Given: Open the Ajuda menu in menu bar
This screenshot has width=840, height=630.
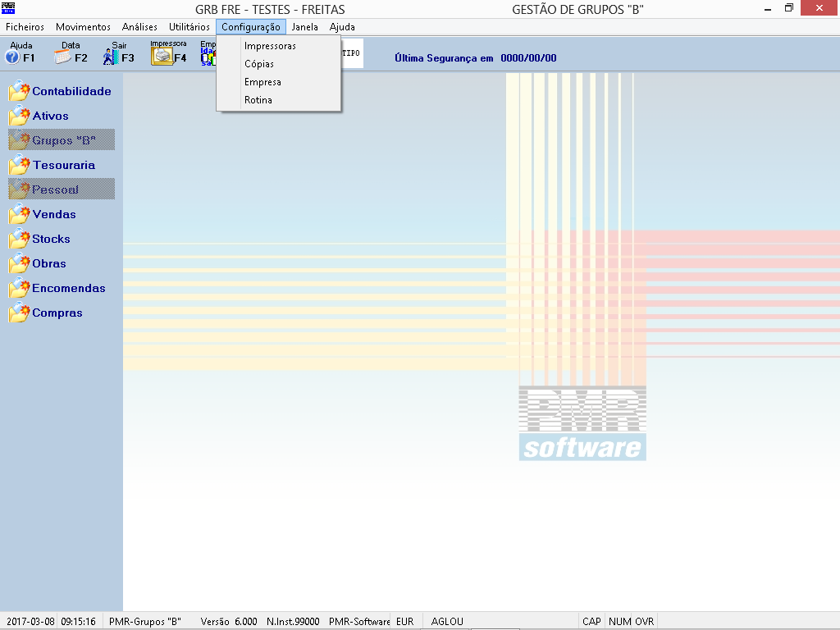Looking at the screenshot, I should point(342,27).
